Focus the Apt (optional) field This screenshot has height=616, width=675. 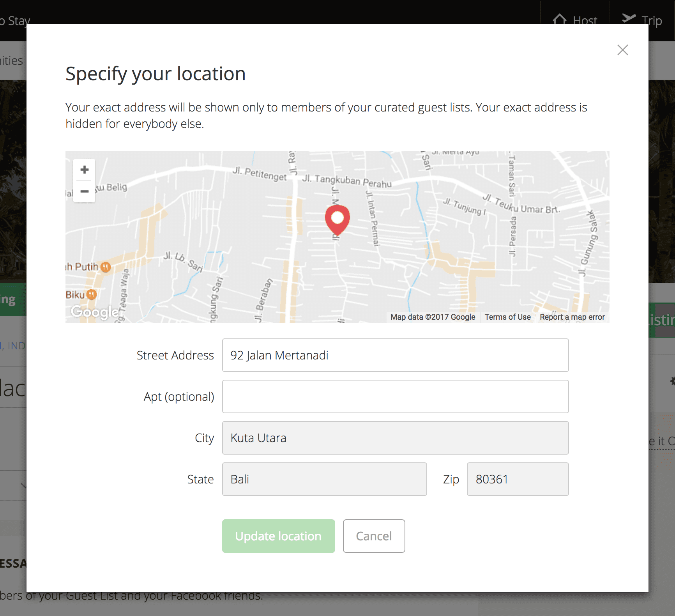[395, 397]
